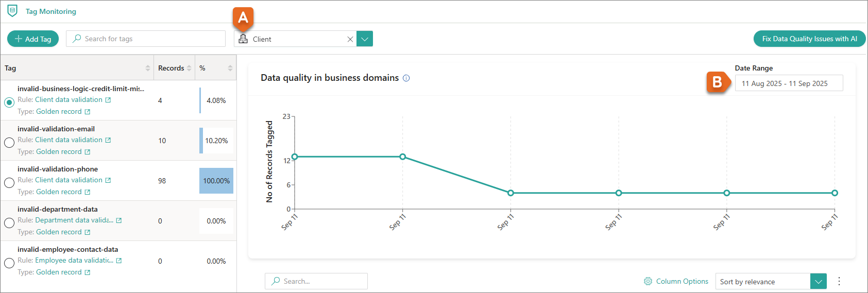Select the invalid-validation-phone radio button
This screenshot has height=293, width=868.
(9, 183)
